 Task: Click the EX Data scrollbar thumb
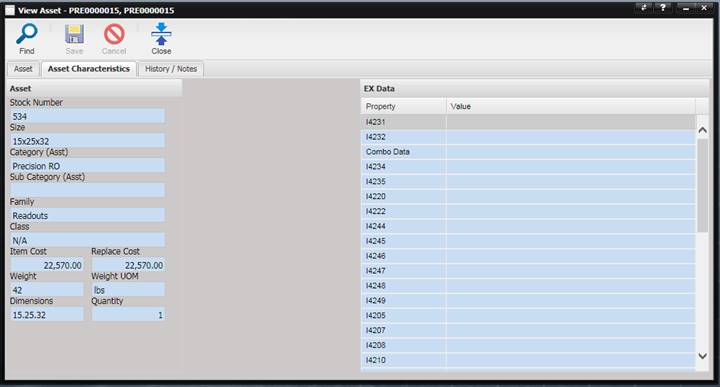click(702, 185)
